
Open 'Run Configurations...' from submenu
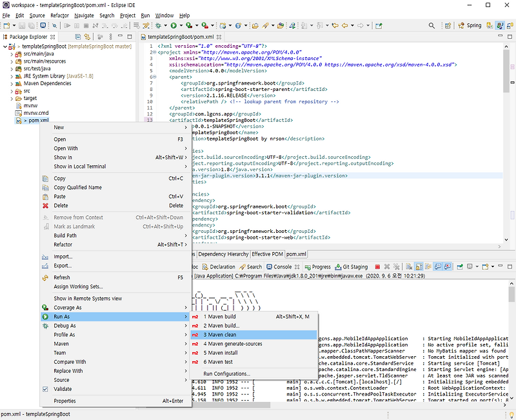pos(253,374)
